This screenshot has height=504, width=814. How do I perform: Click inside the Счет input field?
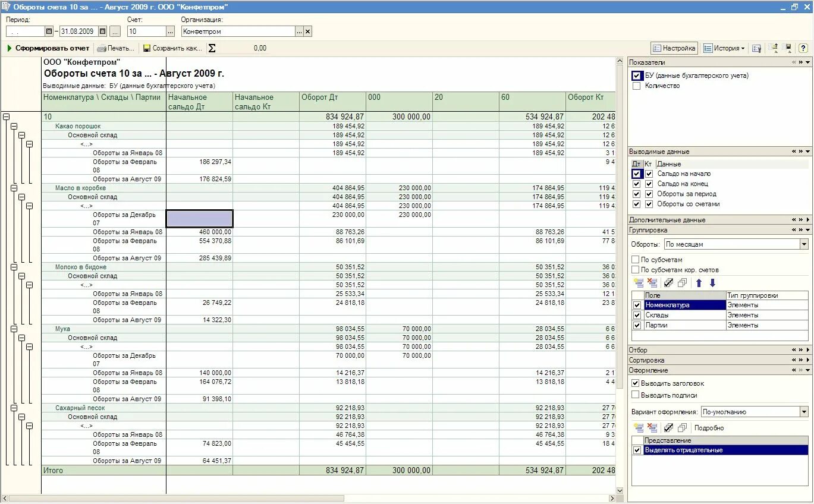tap(146, 31)
